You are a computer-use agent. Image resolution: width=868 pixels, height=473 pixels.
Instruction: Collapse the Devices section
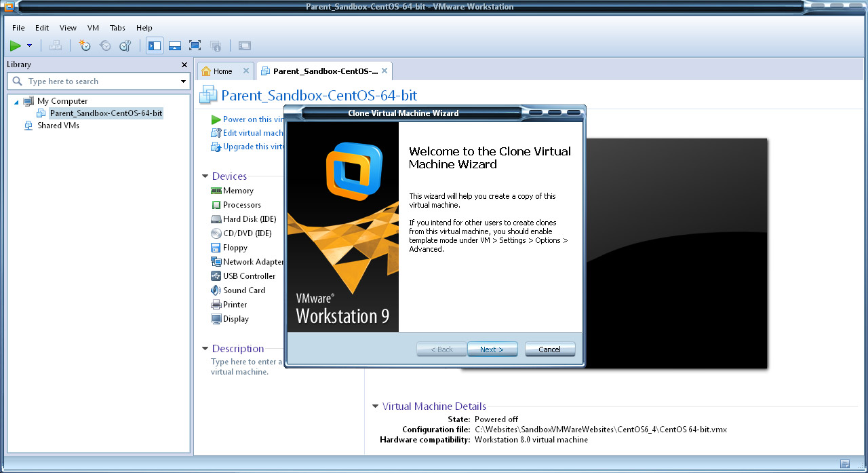(205, 176)
